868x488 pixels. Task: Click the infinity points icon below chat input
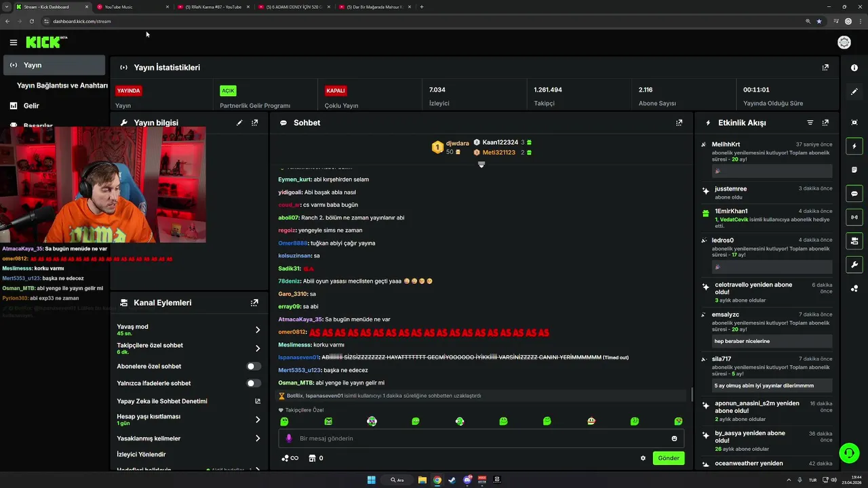click(290, 458)
